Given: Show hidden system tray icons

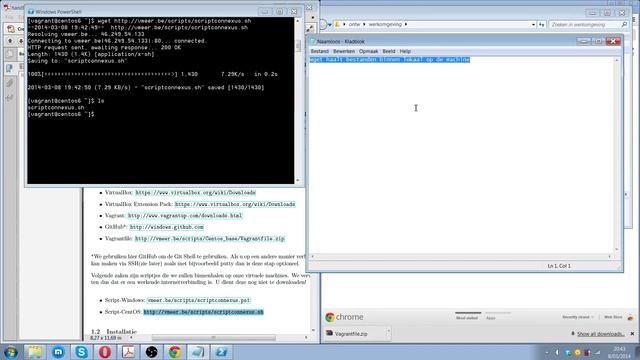Looking at the screenshot, I should point(547,352).
